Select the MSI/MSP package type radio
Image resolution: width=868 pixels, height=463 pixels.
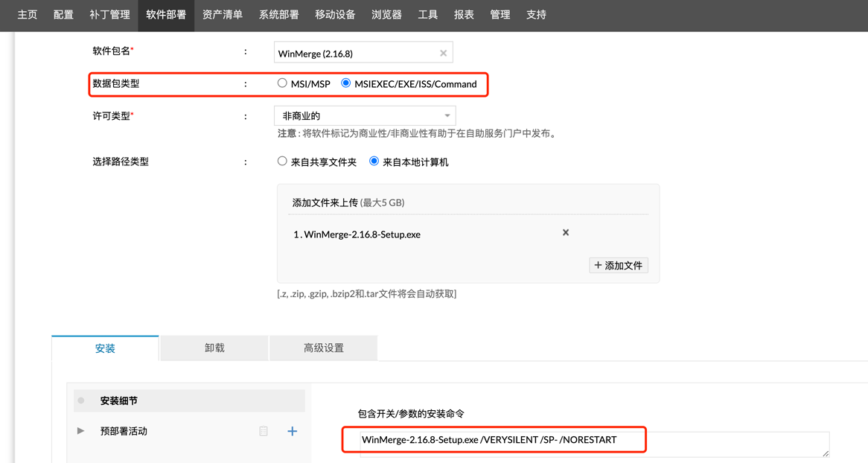click(x=282, y=83)
